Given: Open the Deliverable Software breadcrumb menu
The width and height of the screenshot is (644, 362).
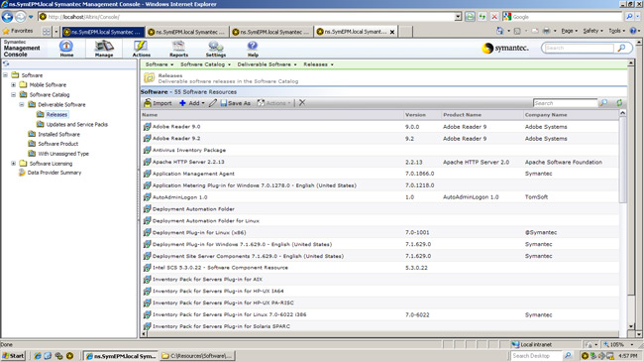Looking at the screenshot, I should tap(267, 64).
